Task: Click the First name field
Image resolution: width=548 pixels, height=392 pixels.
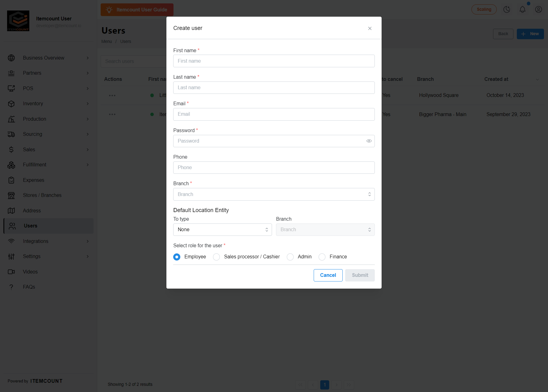Action: click(x=274, y=61)
